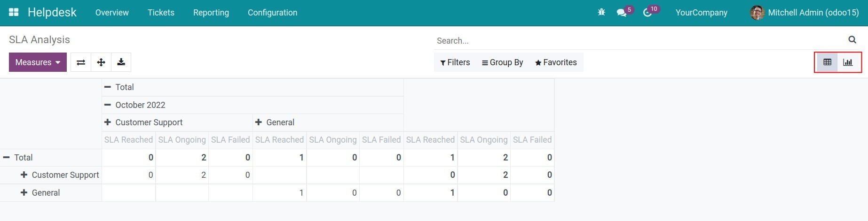Click the search magnifier icon
Image resolution: width=868 pixels, height=221 pixels.
[852, 40]
